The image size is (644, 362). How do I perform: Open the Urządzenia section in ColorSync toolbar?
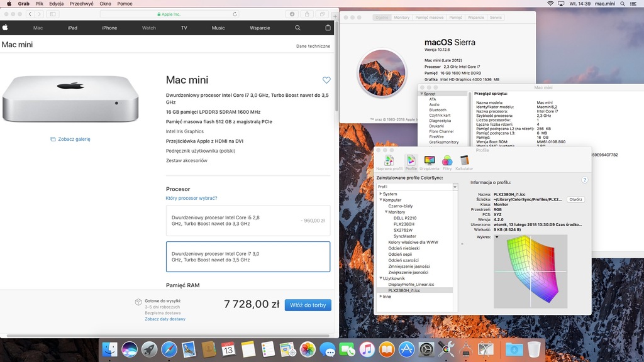(429, 163)
